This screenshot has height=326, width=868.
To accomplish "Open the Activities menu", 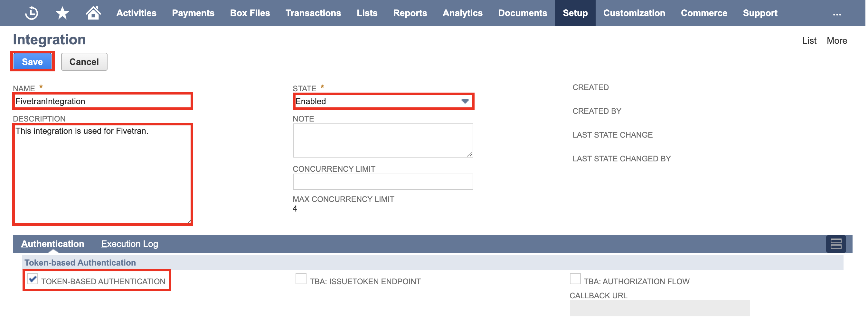I will pos(137,13).
